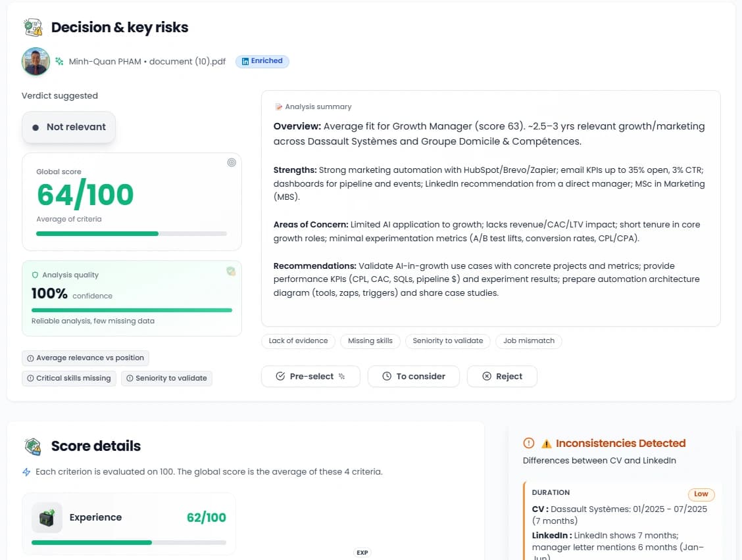Switch to the Job mismatch tag

pyautogui.click(x=530, y=340)
